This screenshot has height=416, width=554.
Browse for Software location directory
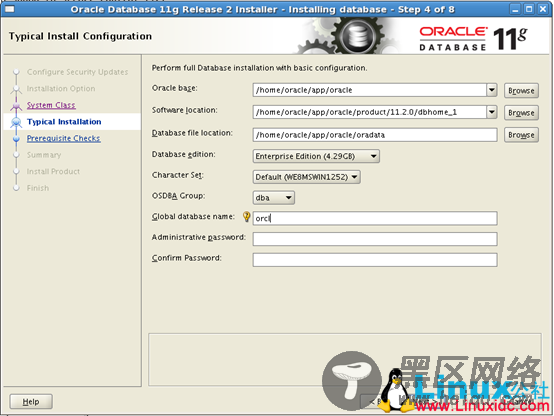[521, 113]
